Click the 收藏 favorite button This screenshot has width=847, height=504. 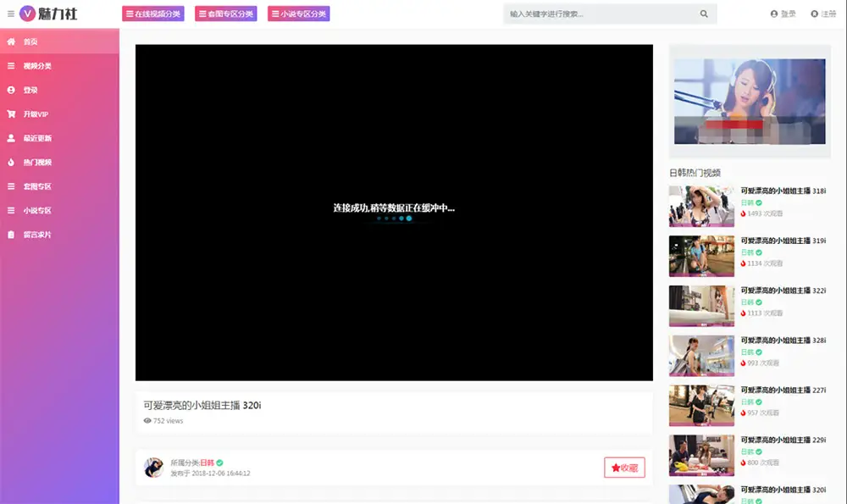(624, 467)
